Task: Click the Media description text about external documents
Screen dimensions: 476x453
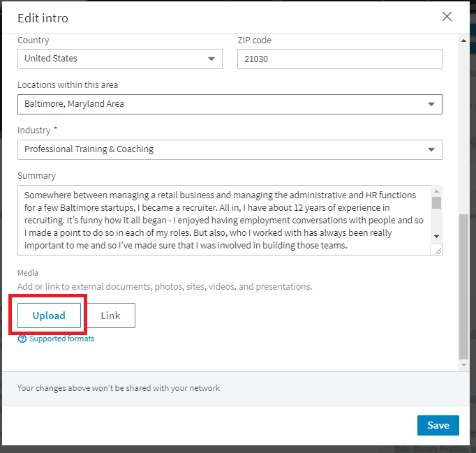Action: [165, 287]
